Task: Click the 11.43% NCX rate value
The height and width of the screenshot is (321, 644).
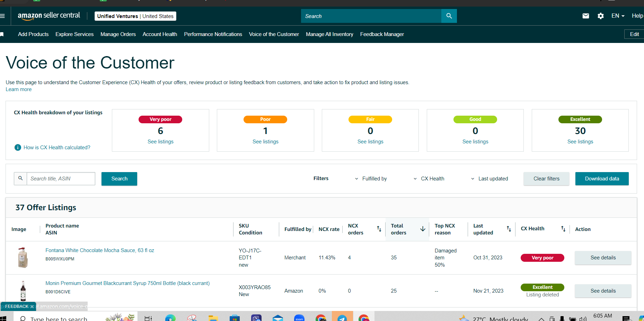Action: point(327,258)
